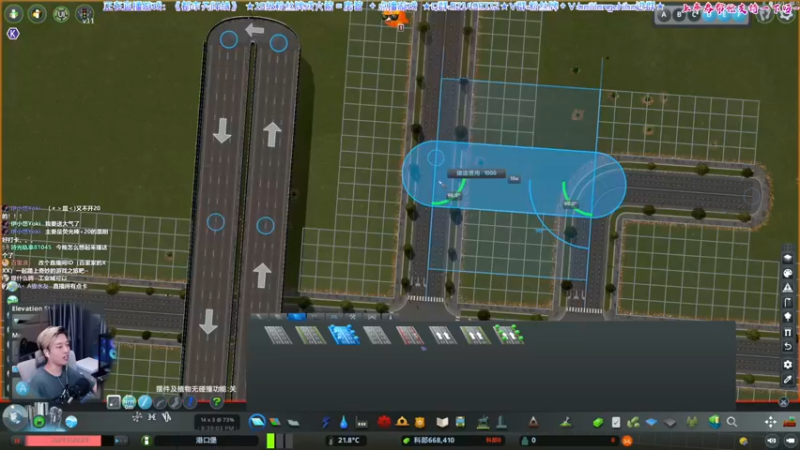Click the upper-left node circle at highway end

tap(229, 40)
